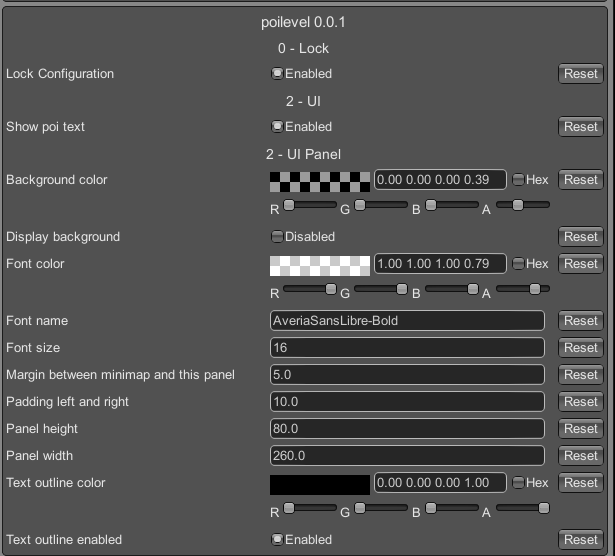615x556 pixels.
Task: Click the '2 - UI Panel' section header
Action: point(303,154)
